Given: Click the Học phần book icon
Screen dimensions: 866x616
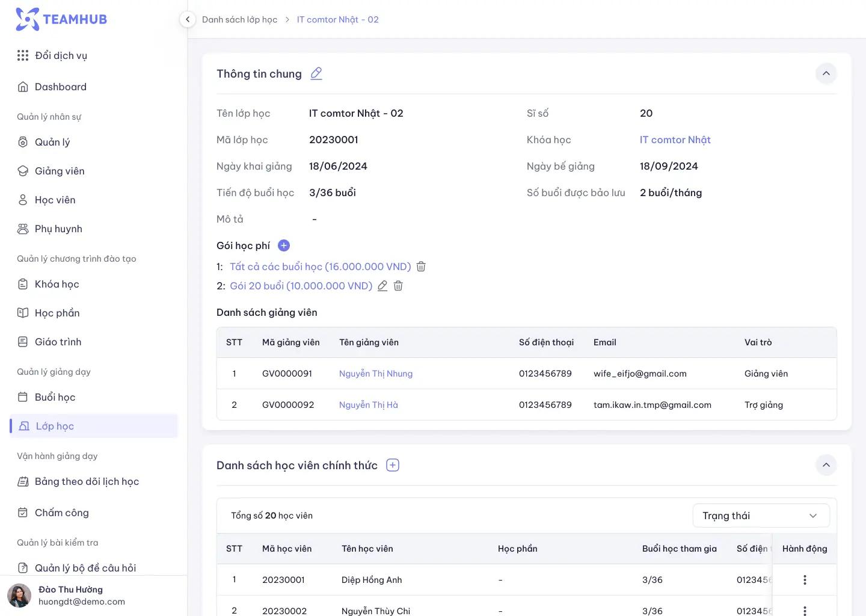Looking at the screenshot, I should click(23, 313).
